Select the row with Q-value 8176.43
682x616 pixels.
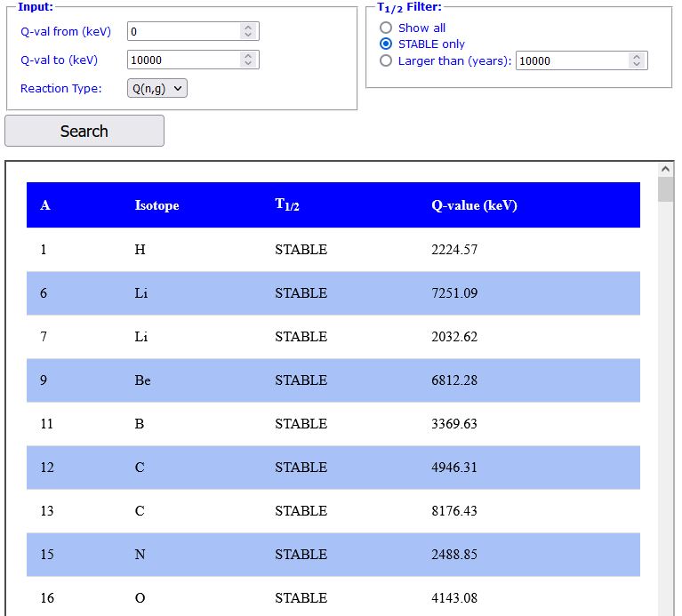pyautogui.click(x=333, y=511)
